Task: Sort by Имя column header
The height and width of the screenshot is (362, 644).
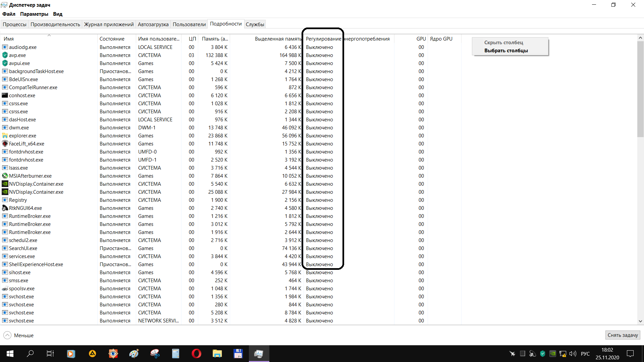Action: tap(9, 39)
